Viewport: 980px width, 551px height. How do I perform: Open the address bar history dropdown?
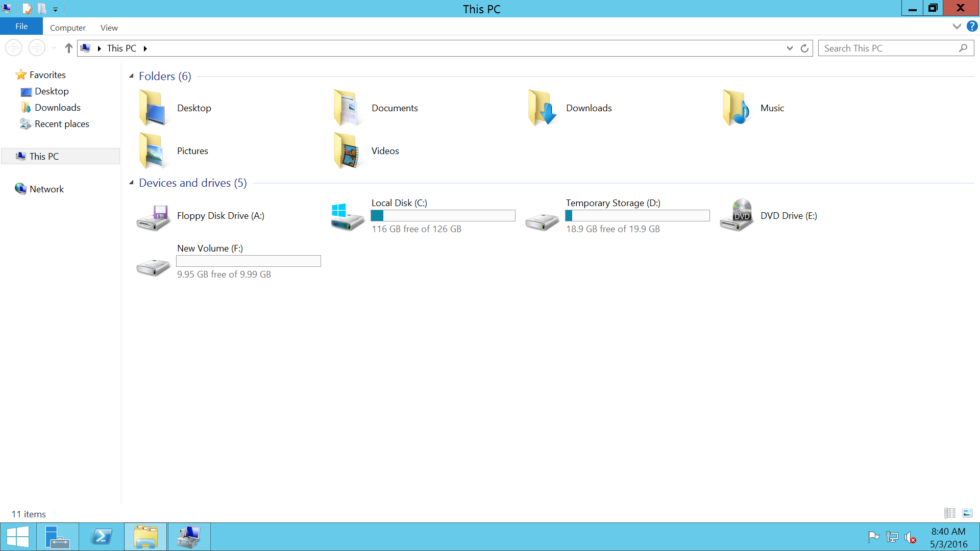(790, 48)
